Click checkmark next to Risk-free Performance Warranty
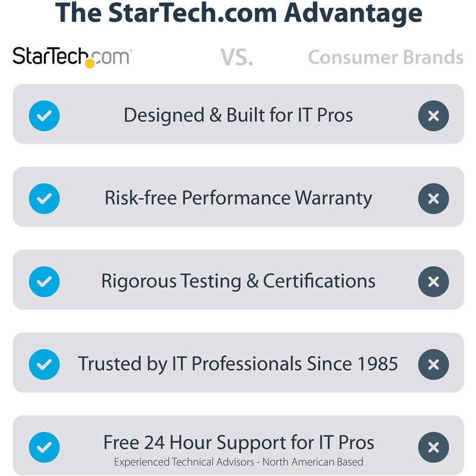 (44, 198)
